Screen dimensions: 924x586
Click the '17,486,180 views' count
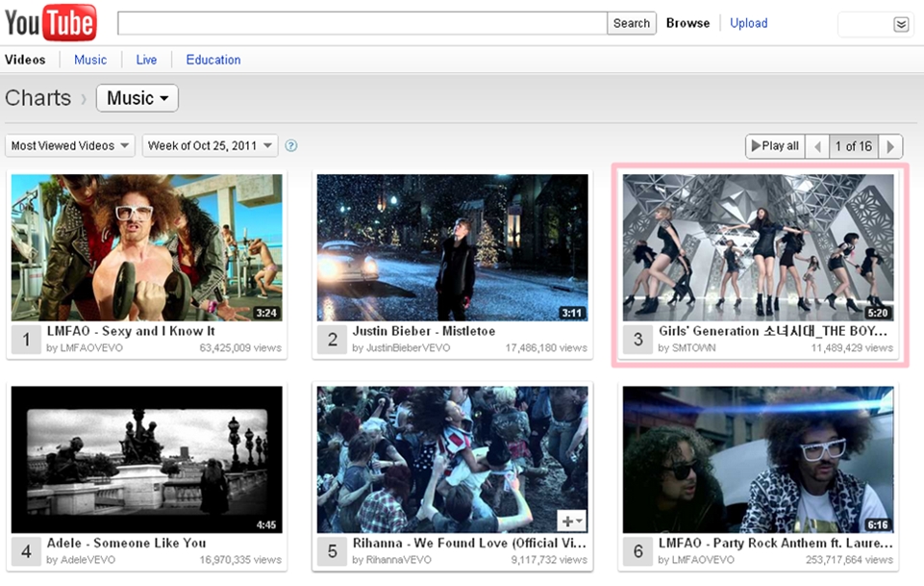coord(546,347)
